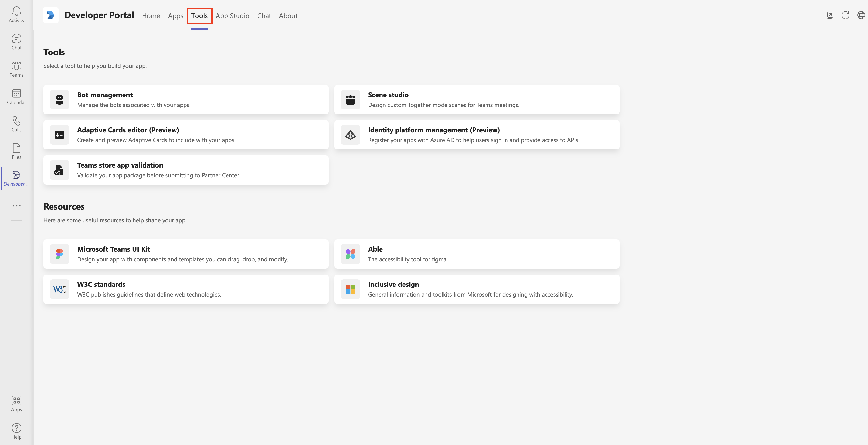Viewport: 868px width, 445px height.
Task: Open Files from the sidebar
Action: pyautogui.click(x=16, y=151)
